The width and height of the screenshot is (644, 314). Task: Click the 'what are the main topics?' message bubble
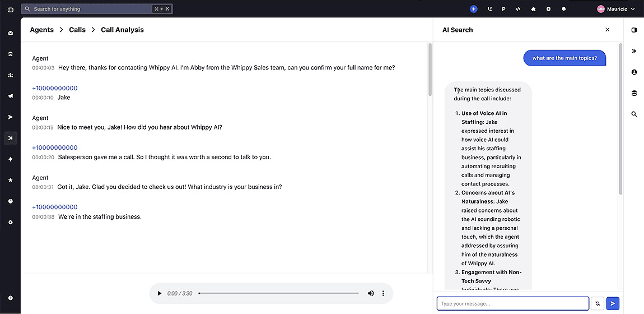point(564,58)
